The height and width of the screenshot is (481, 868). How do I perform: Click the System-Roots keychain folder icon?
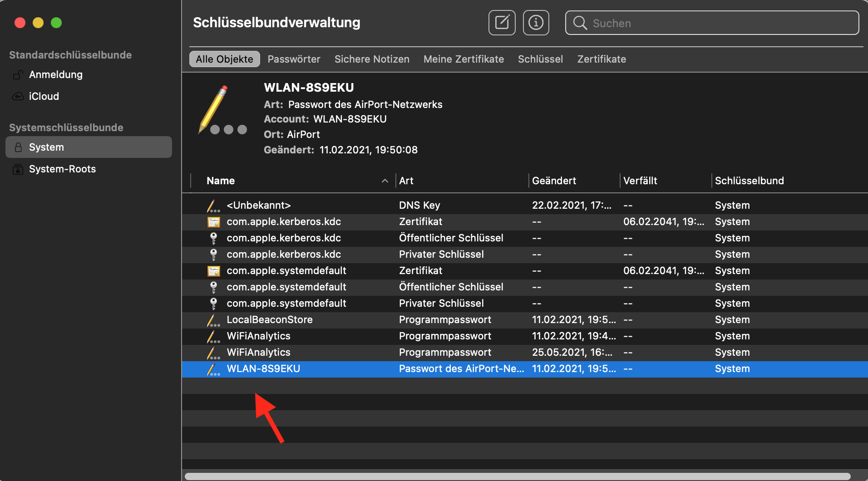18,169
